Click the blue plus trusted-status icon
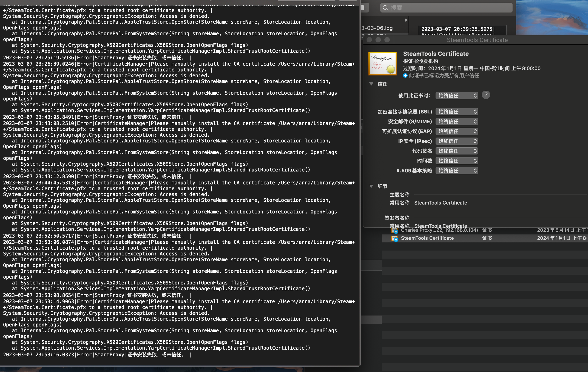This screenshot has width=588, height=372. click(405, 75)
